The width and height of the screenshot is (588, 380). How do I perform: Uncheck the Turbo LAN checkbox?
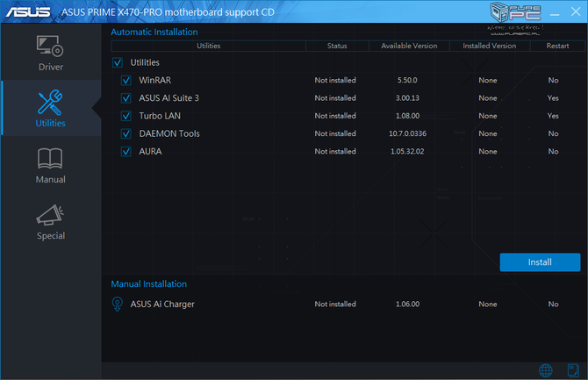coord(126,116)
